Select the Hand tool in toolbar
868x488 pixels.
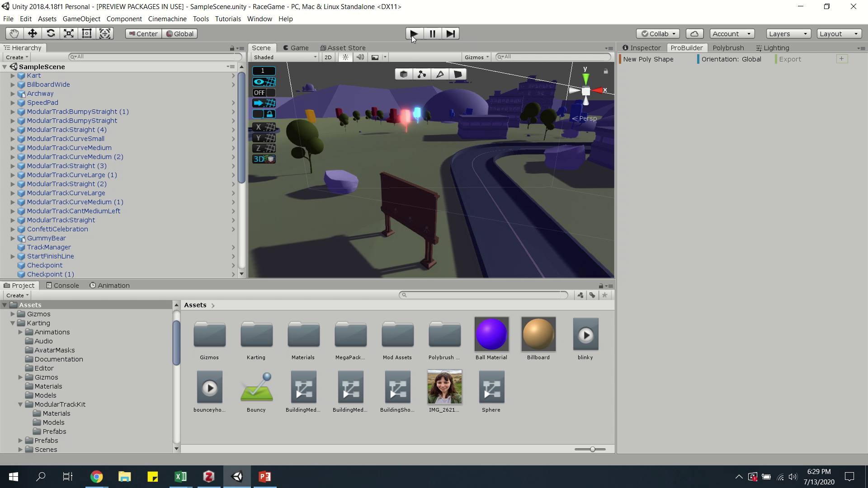point(14,33)
